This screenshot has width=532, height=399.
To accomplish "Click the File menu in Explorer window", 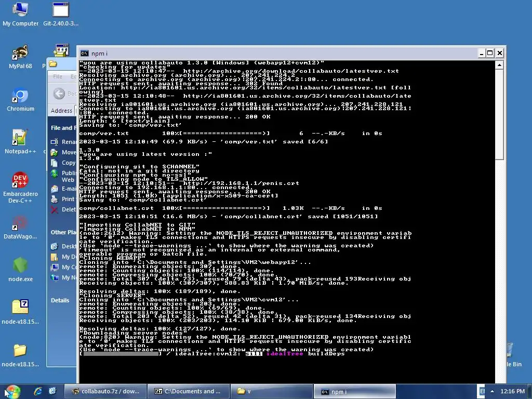I will [x=58, y=76].
